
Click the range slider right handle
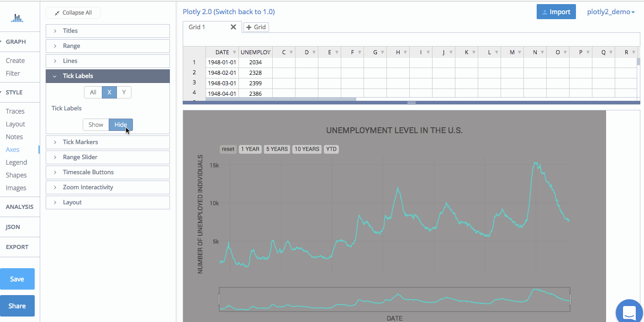tap(570, 300)
